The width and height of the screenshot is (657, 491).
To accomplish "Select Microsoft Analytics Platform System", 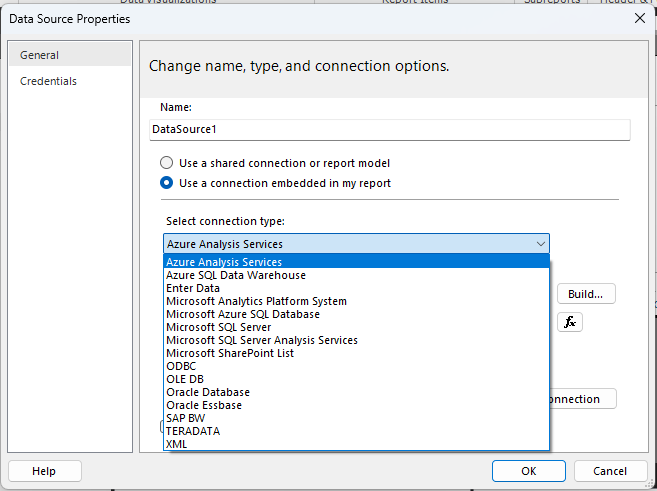I will click(356, 301).
